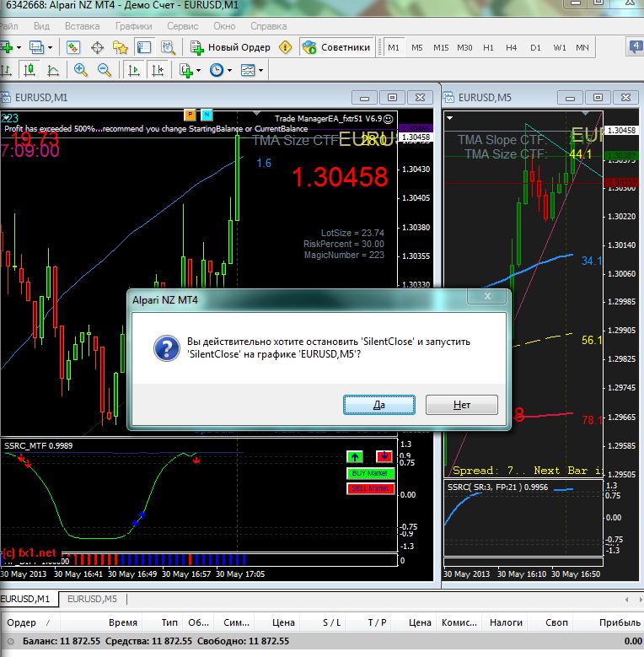The image size is (644, 657).
Task: Select the M30 timeframe button
Action: (x=464, y=47)
